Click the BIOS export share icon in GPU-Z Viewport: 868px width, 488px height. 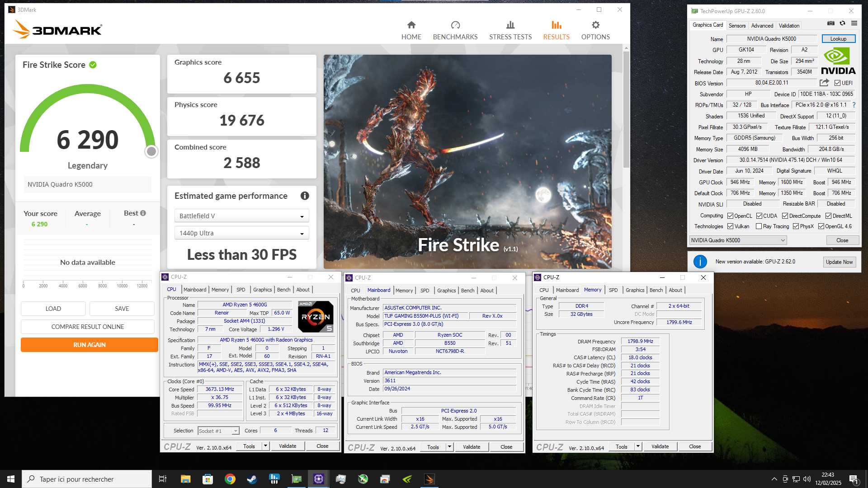824,83
